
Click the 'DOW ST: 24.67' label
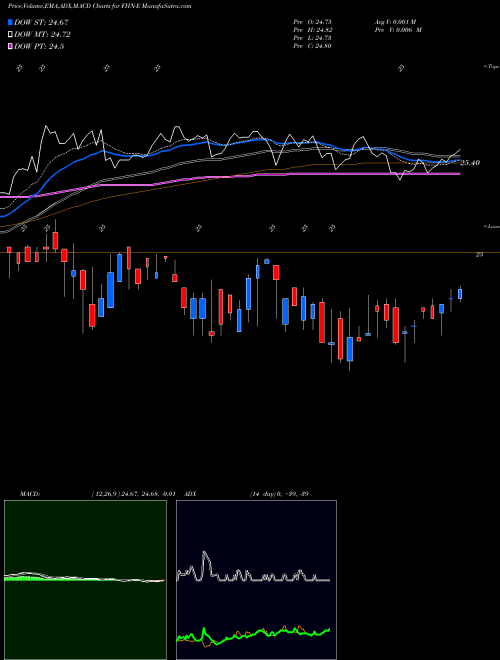coord(41,23)
